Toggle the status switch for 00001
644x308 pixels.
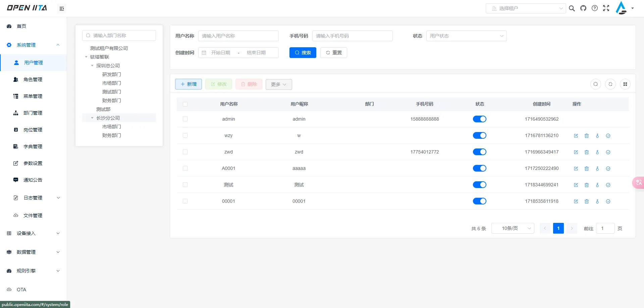pyautogui.click(x=480, y=201)
